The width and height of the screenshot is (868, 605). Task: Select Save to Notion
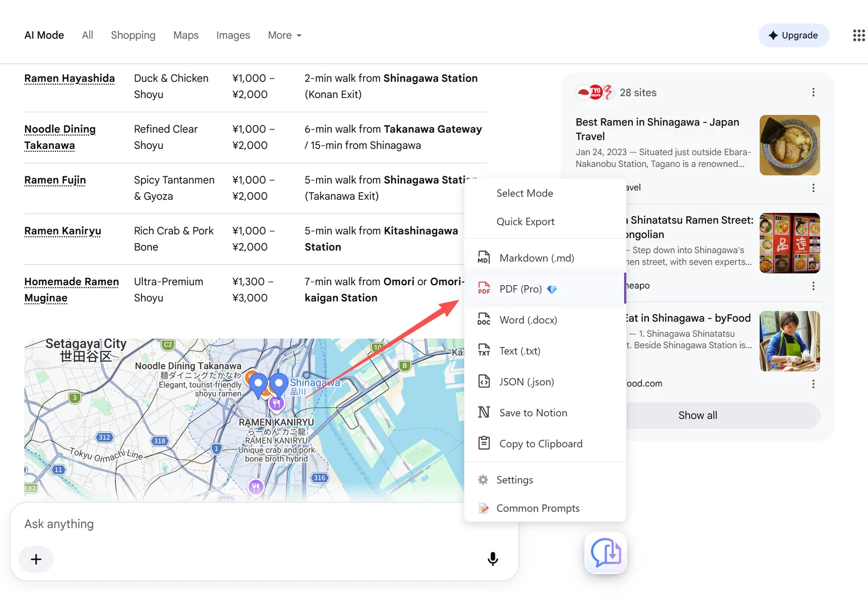tap(545, 412)
